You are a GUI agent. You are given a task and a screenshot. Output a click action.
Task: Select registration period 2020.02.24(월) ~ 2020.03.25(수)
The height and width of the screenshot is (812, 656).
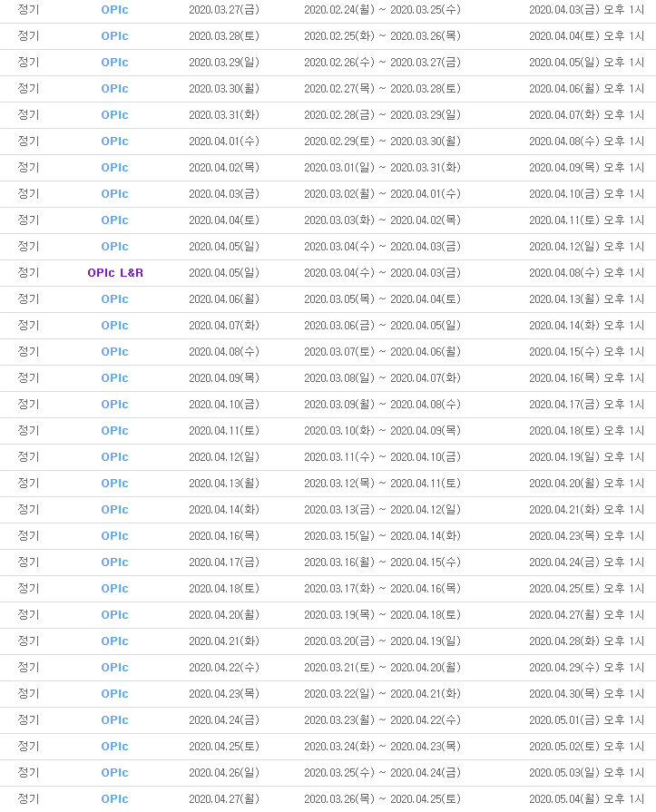click(382, 10)
